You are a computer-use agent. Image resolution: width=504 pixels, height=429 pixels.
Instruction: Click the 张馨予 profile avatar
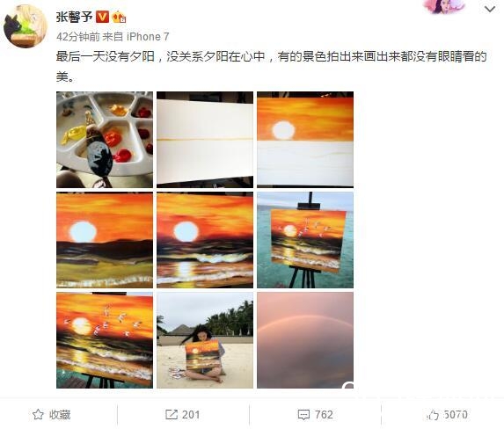(x=26, y=26)
